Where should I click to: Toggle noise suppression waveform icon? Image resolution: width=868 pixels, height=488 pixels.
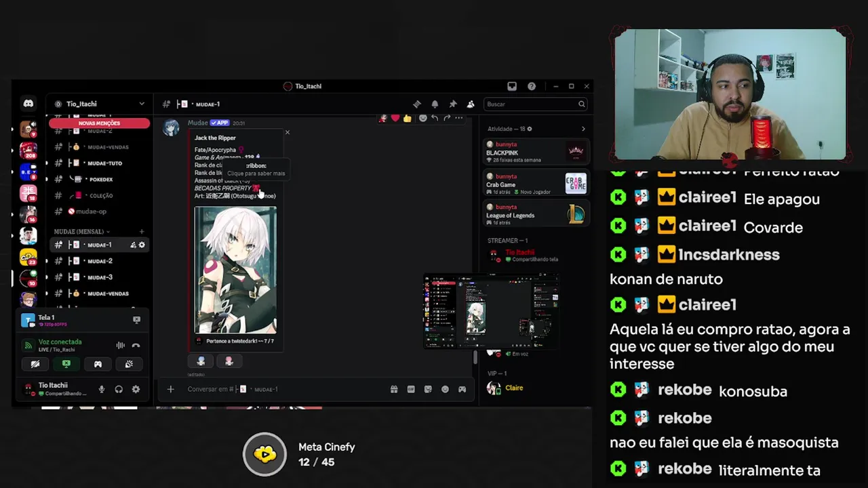click(120, 345)
